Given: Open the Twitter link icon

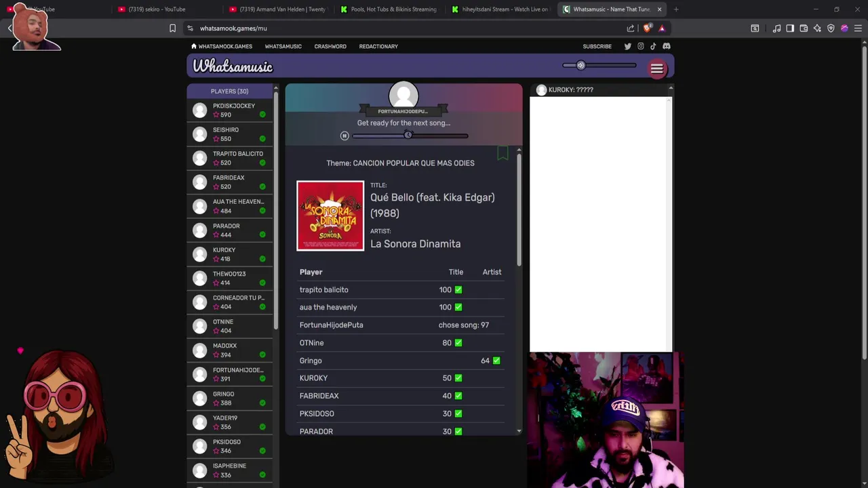Looking at the screenshot, I should pyautogui.click(x=627, y=46).
